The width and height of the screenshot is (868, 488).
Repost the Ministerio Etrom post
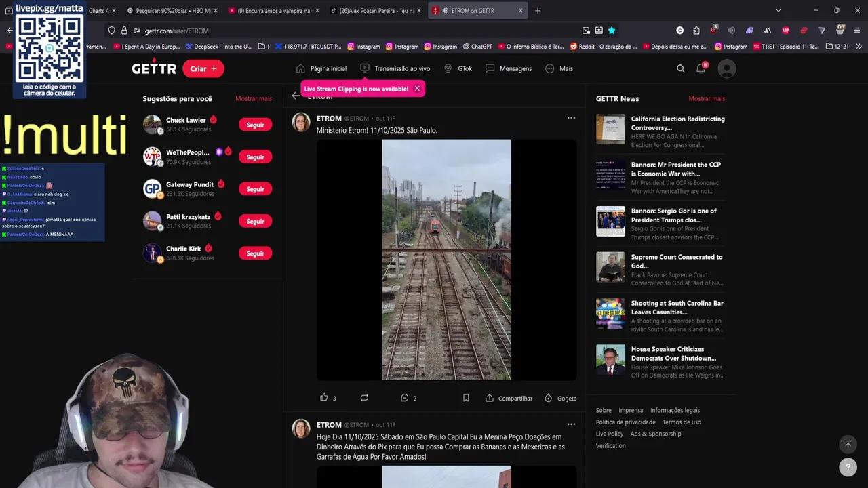tap(364, 398)
